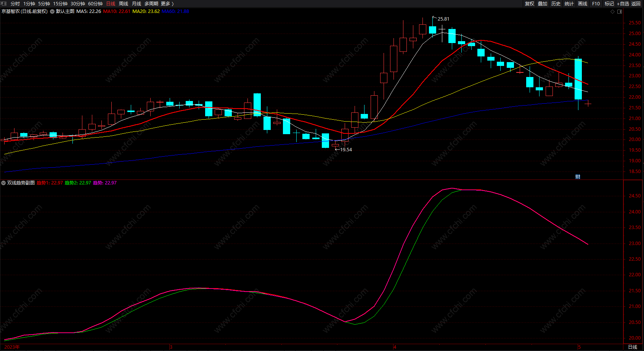Expand the 默认主图 indicator dropdown arrow

coord(52,11)
